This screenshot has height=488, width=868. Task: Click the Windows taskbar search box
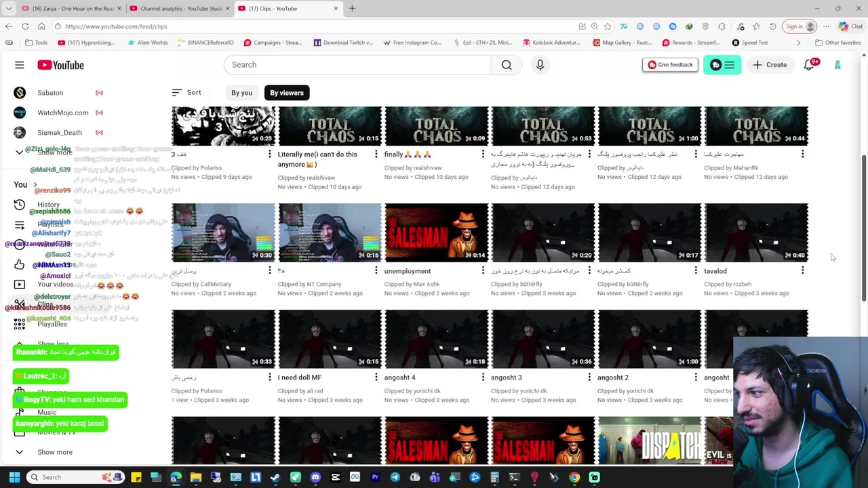pyautogui.click(x=77, y=477)
